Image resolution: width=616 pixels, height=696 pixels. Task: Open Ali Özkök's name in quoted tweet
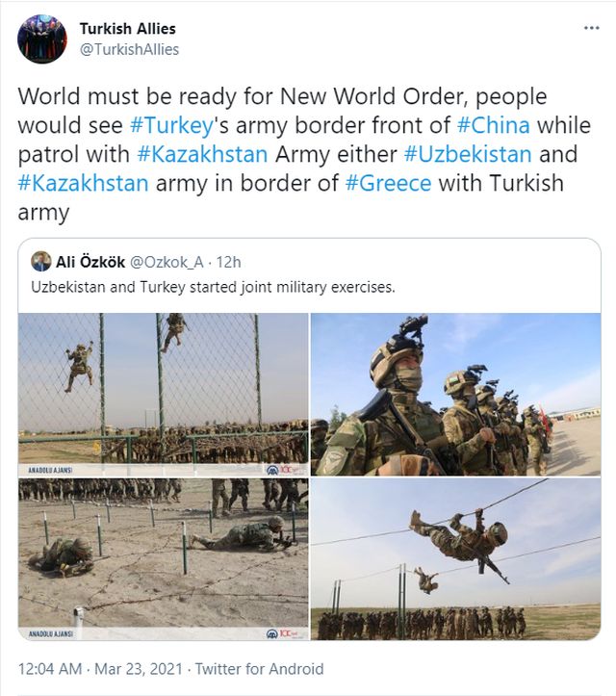click(90, 261)
